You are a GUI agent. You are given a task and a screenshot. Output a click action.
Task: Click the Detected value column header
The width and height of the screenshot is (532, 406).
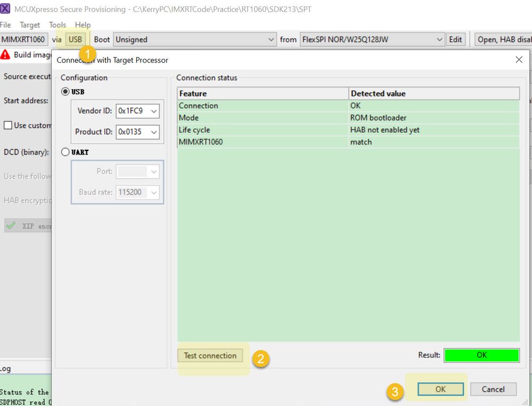(x=434, y=93)
